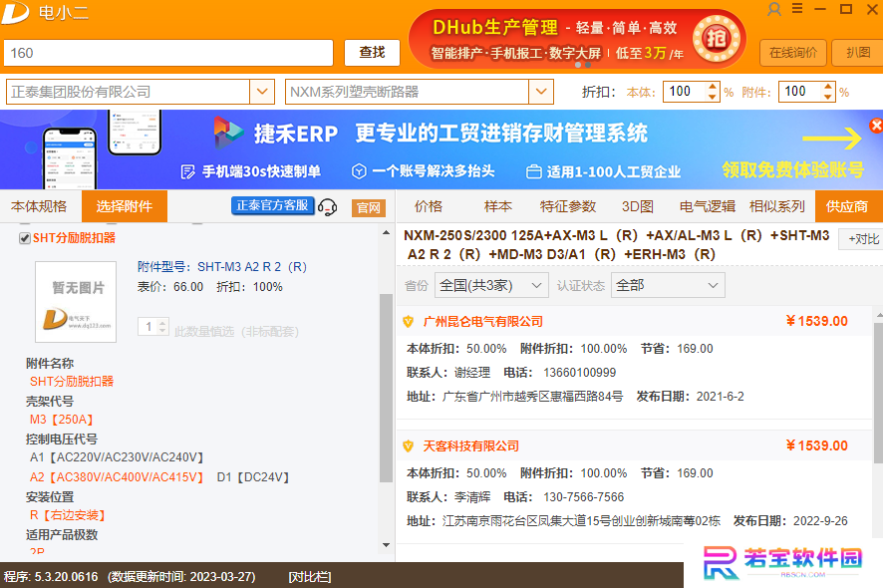Open the 电气逻辑 tab

(708, 206)
